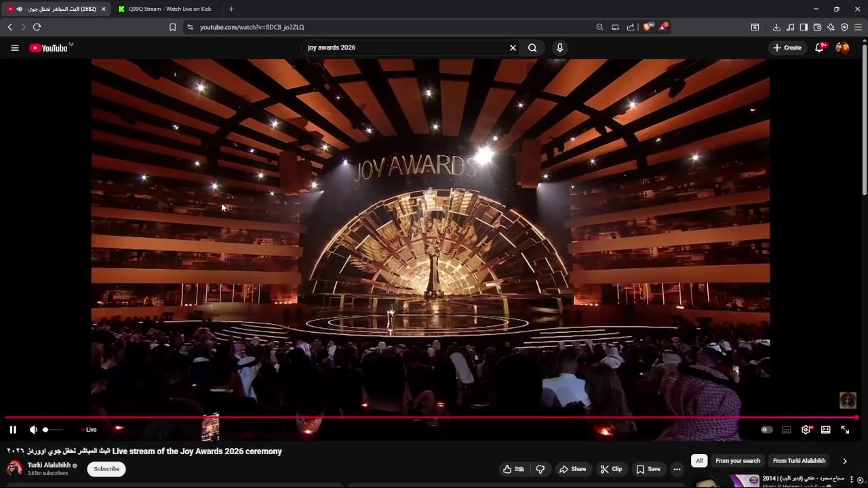The height and width of the screenshot is (488, 868).
Task: Clear the search box text
Action: coord(513,47)
